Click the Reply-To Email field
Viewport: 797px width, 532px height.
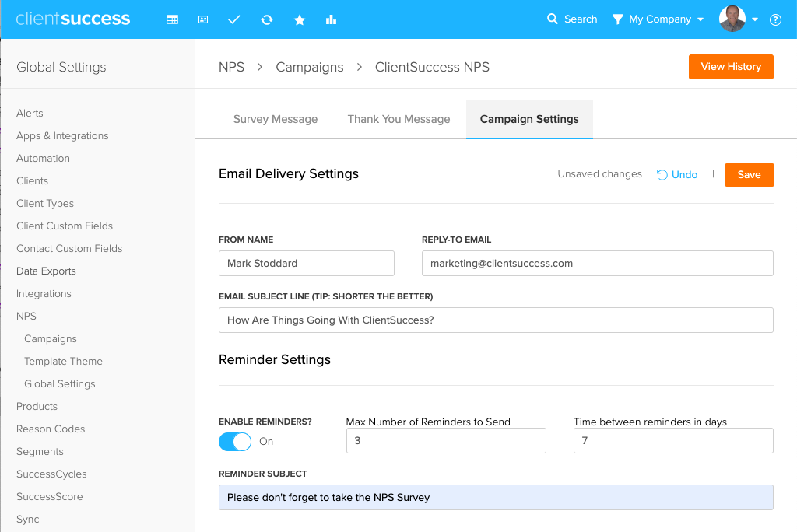click(597, 263)
